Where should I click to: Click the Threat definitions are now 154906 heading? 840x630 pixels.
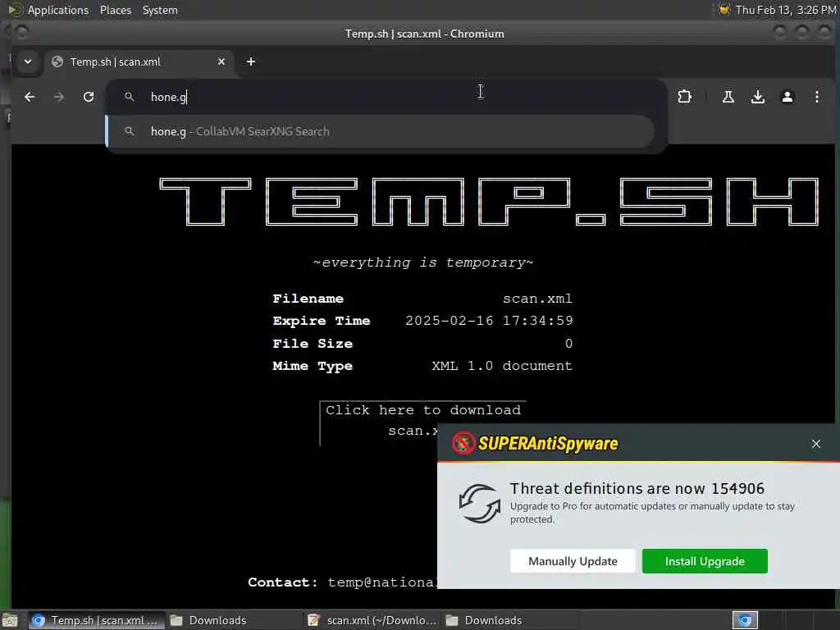[637, 489]
